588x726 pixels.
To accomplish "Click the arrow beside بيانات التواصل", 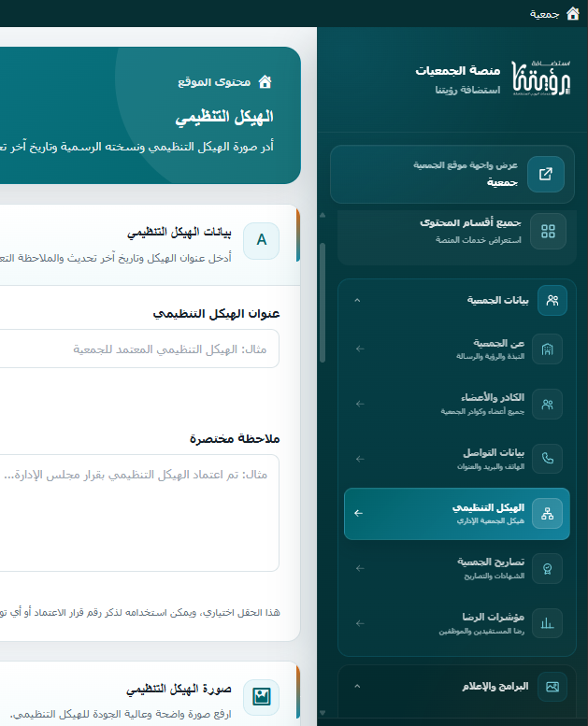I will click(360, 459).
